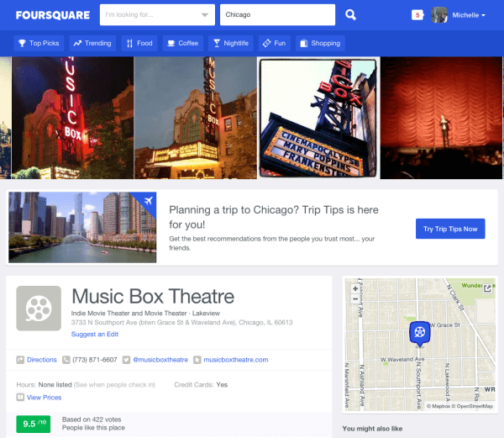Open the notifications badge showing 5
The width and height of the screenshot is (504, 438).
[x=417, y=15]
